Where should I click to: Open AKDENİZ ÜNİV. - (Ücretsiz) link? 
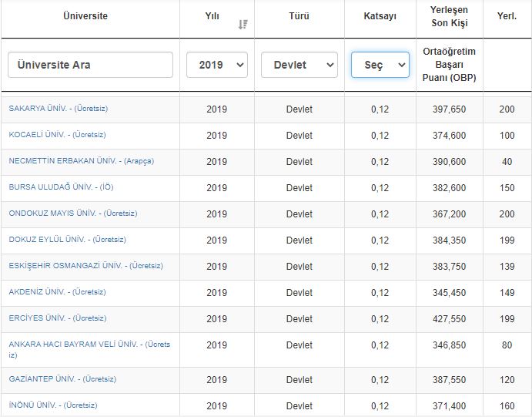coord(57,291)
